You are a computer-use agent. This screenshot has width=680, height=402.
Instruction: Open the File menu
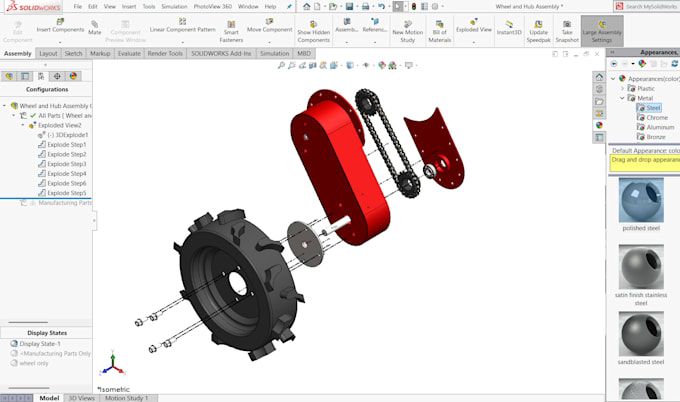tap(78, 7)
